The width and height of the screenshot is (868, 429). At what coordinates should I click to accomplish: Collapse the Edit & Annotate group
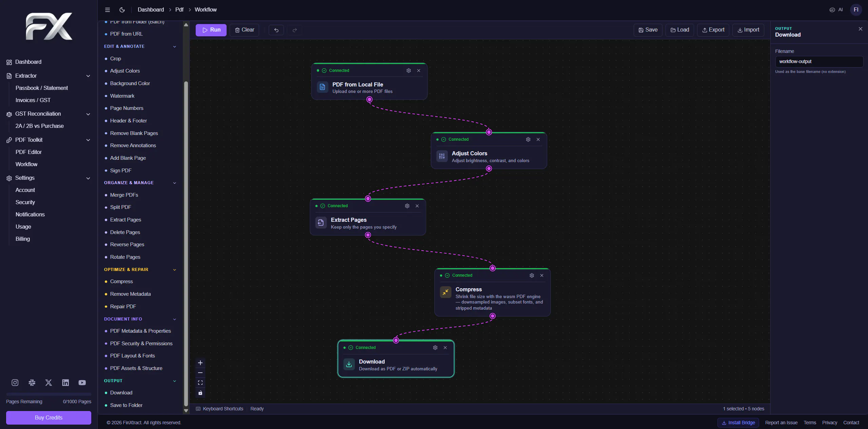pos(175,46)
